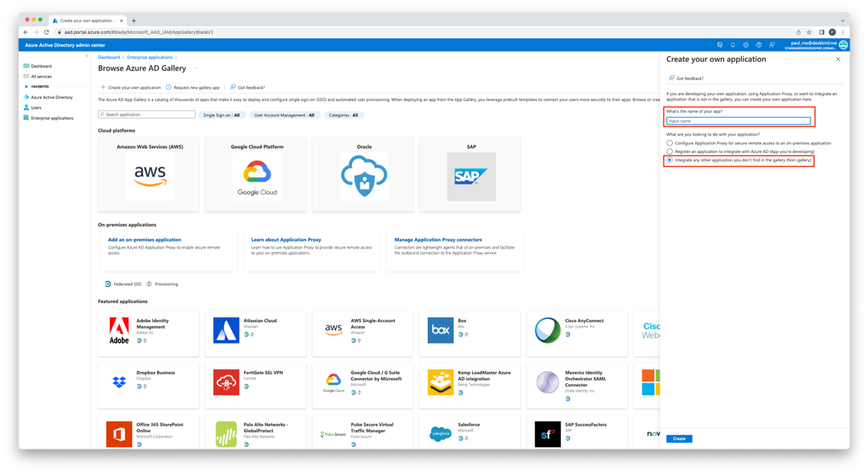Open portal settings gear icon

[746, 45]
